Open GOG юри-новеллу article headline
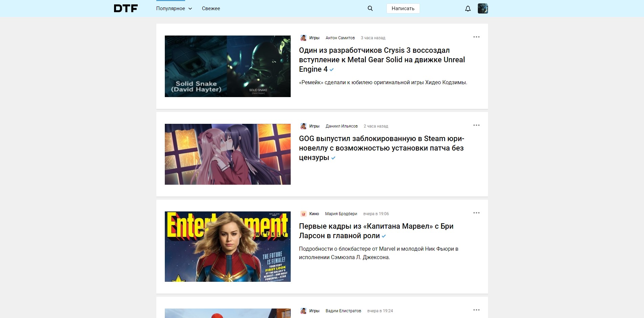 click(x=382, y=148)
